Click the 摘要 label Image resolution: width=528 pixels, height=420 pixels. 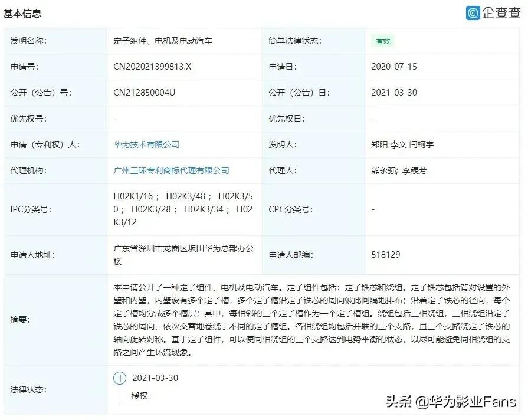pyautogui.click(x=20, y=320)
